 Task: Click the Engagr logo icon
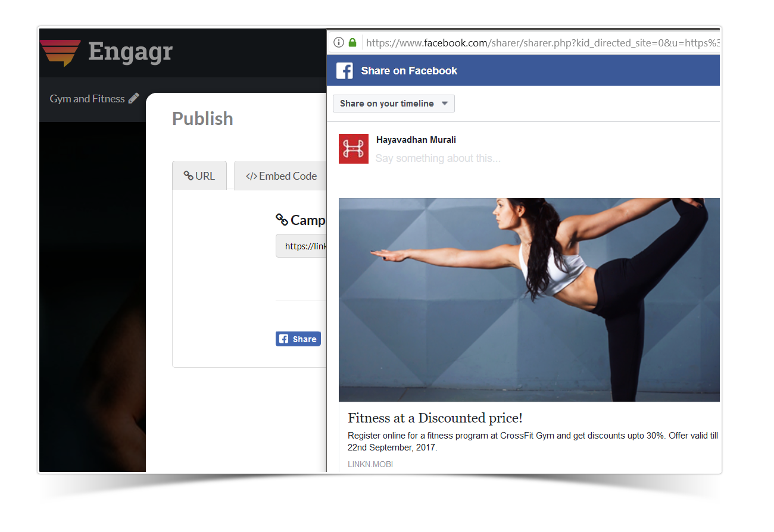click(x=61, y=53)
